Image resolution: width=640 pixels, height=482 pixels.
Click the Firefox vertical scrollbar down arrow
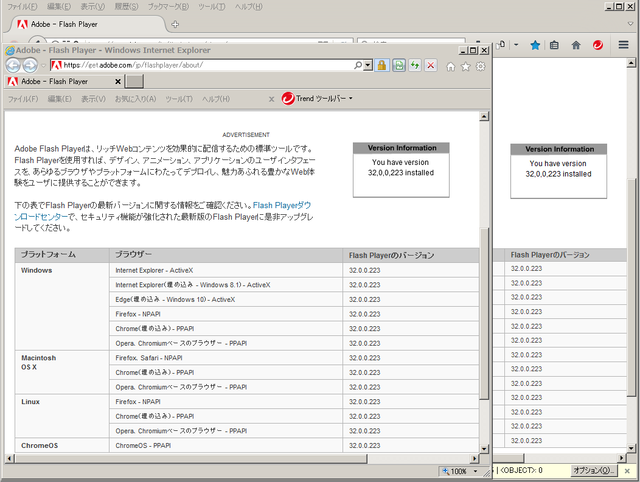pos(631,448)
